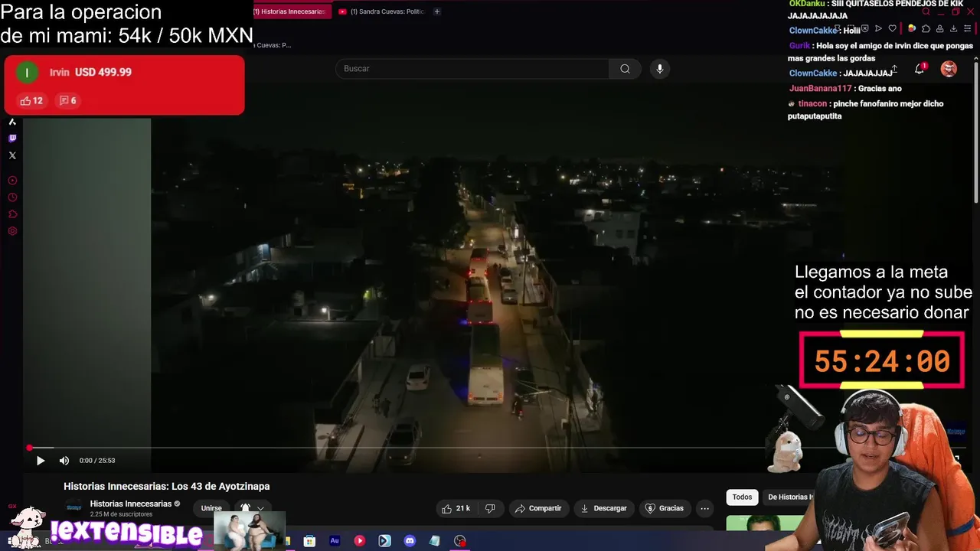980x551 pixels.
Task: Click the 6 comments on Irvin's donation
Action: click(x=68, y=100)
